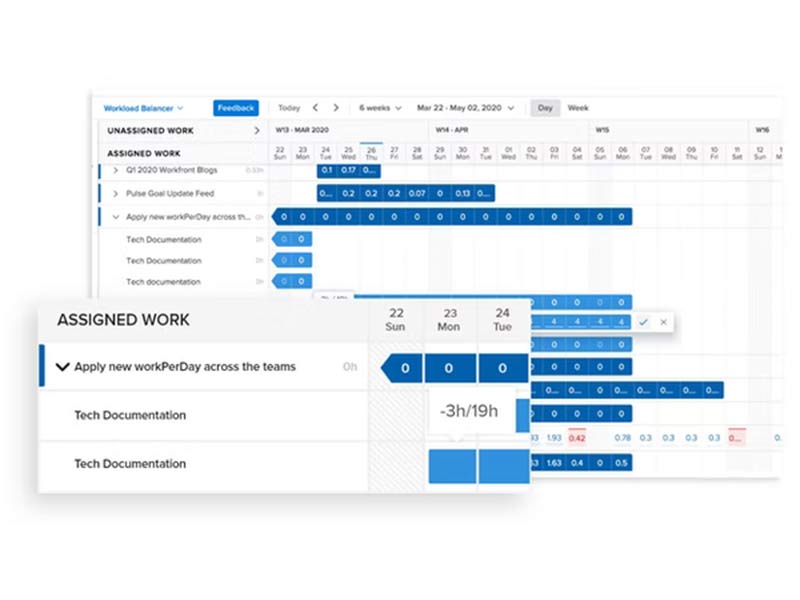Click the left arrow to view previous weeks
The width and height of the screenshot is (800, 600).
[315, 107]
